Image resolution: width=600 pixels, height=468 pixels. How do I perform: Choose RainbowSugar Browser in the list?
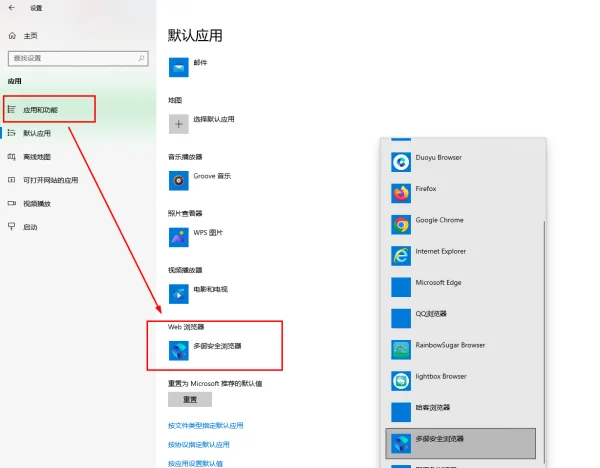click(462, 350)
